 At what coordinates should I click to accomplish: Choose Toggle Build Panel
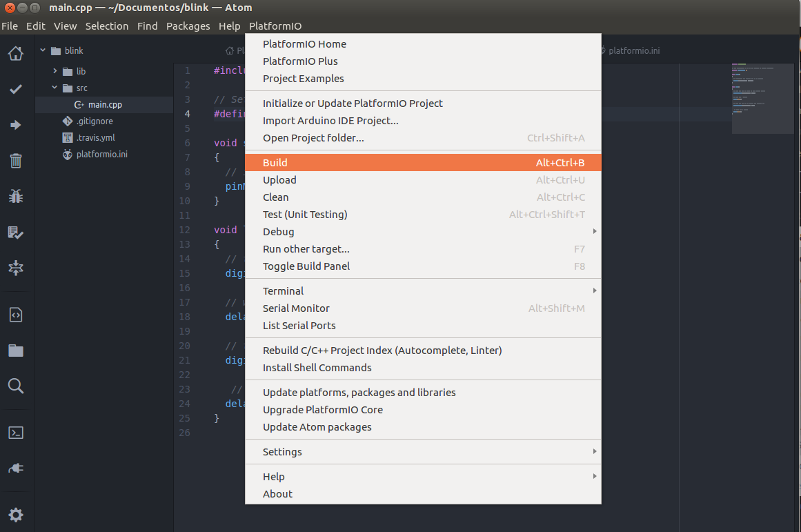tap(423, 266)
